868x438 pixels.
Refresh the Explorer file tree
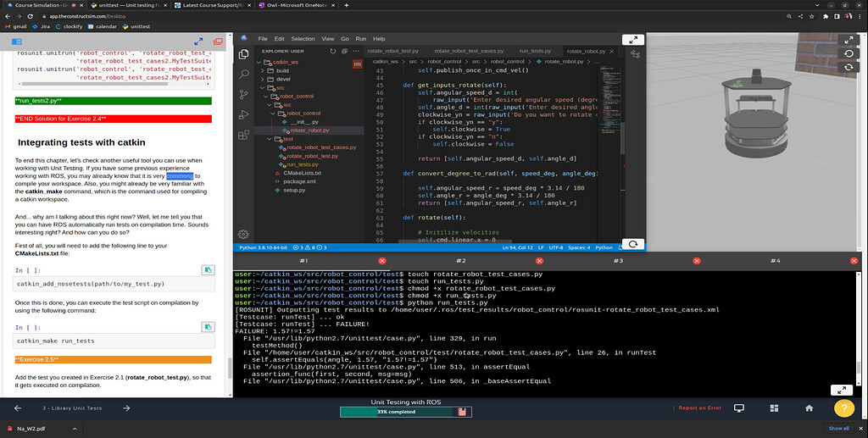tap(332, 51)
